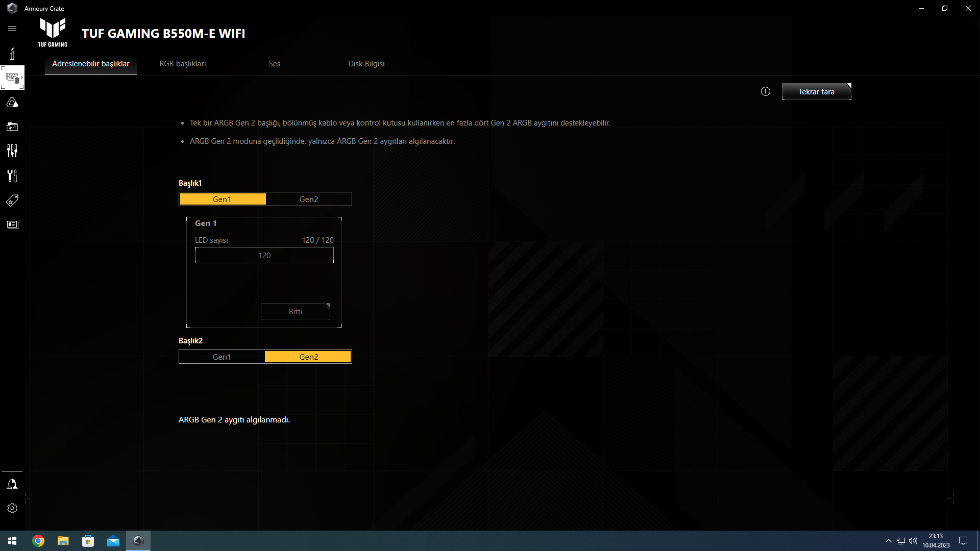Image resolution: width=980 pixels, height=551 pixels.
Task: Show hidden icons in system tray
Action: tap(888, 541)
